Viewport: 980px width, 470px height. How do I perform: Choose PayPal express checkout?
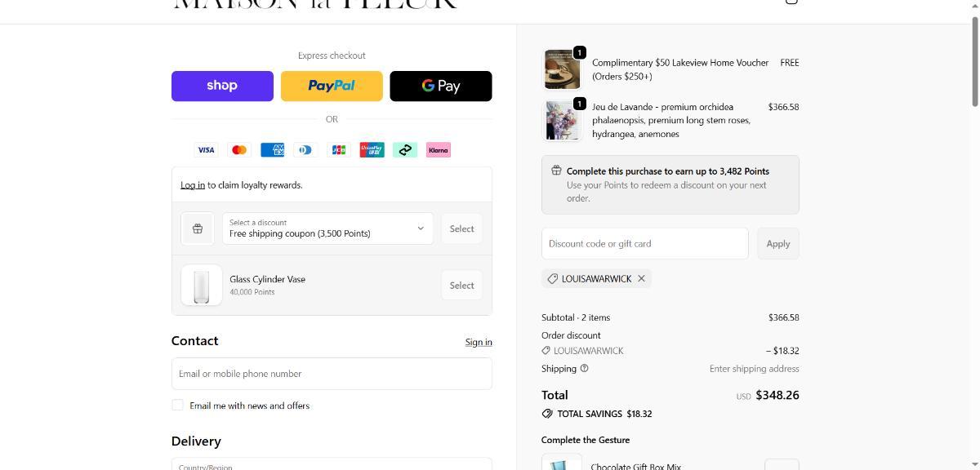coord(332,86)
